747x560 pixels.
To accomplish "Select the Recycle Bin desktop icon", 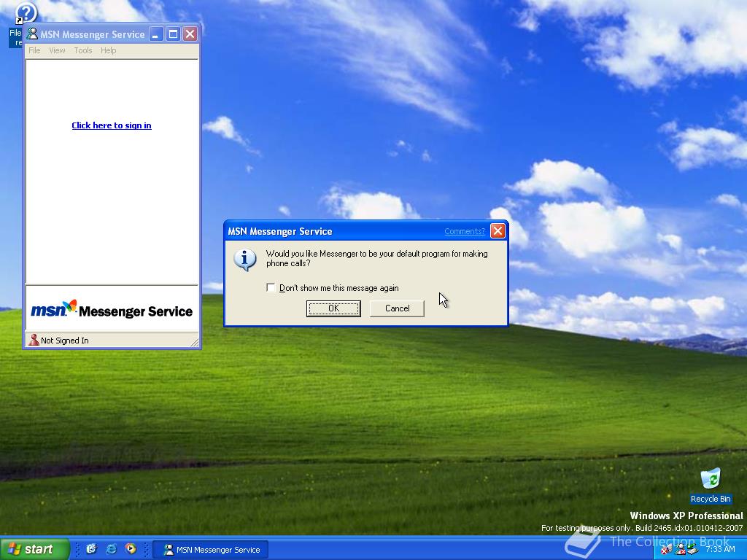I will [x=711, y=486].
